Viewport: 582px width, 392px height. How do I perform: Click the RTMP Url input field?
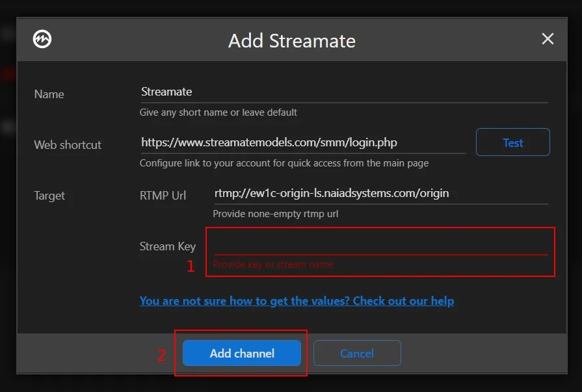(381, 194)
